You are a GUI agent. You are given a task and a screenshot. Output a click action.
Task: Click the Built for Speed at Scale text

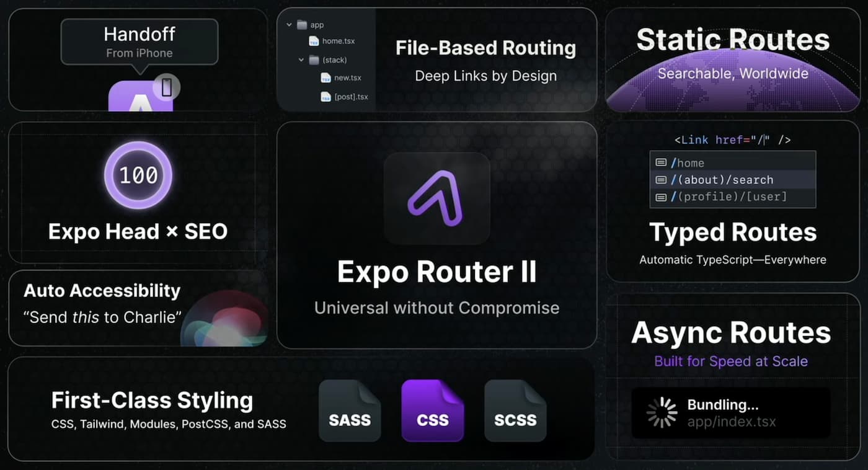tap(731, 361)
